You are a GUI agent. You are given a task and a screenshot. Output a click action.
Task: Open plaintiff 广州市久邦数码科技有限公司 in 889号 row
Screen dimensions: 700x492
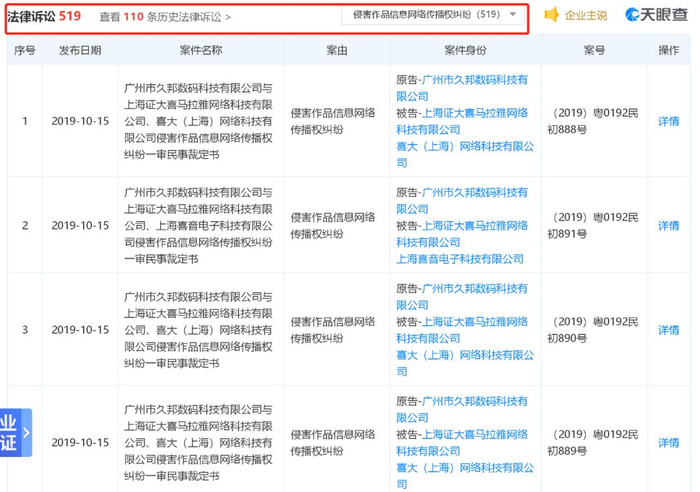462,409
